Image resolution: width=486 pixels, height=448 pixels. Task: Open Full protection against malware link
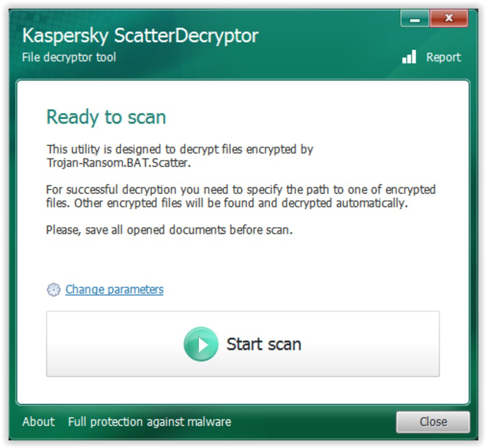150,422
